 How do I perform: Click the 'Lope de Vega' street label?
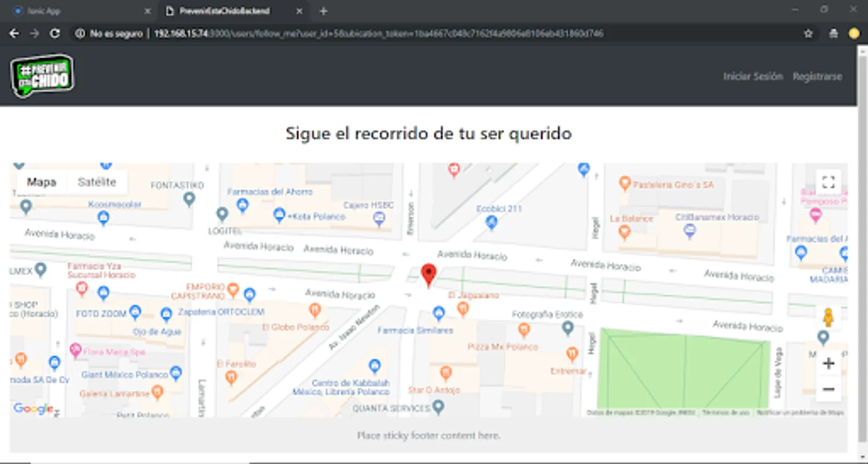point(778,372)
